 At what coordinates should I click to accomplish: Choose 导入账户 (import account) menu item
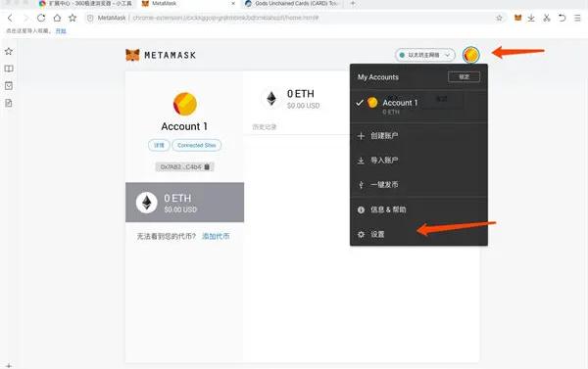[418, 161]
